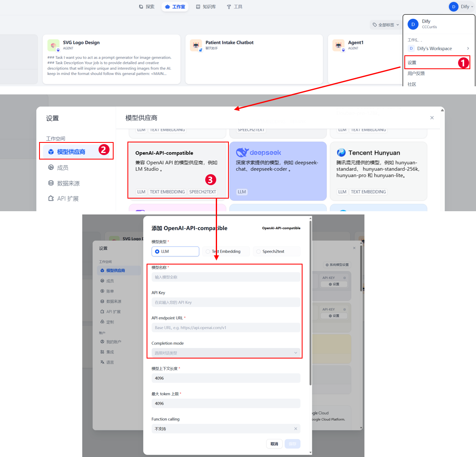The height and width of the screenshot is (457, 476).
Task: Click the API endpoint URL input field
Action: (x=226, y=328)
